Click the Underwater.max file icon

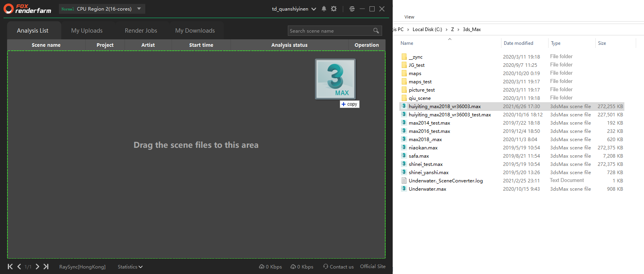pos(404,189)
